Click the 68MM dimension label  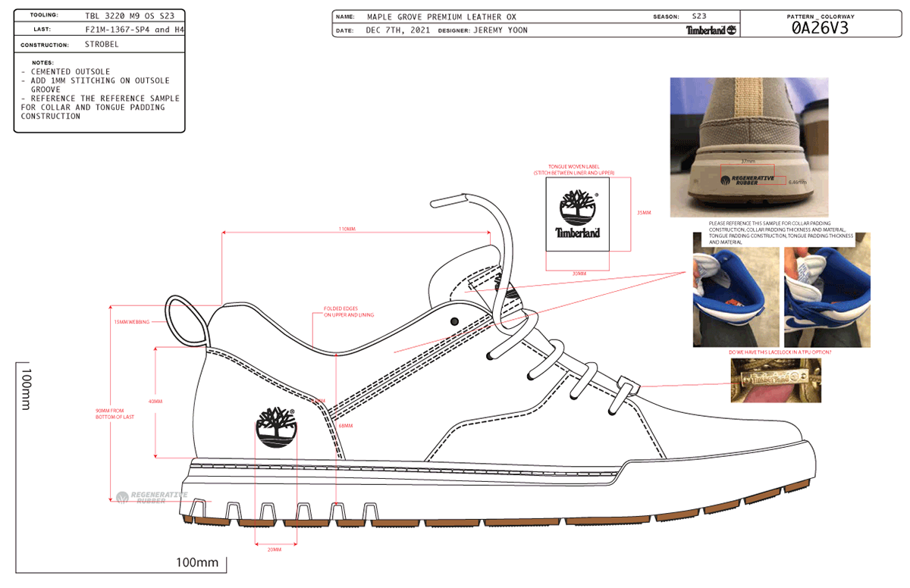coord(346,426)
